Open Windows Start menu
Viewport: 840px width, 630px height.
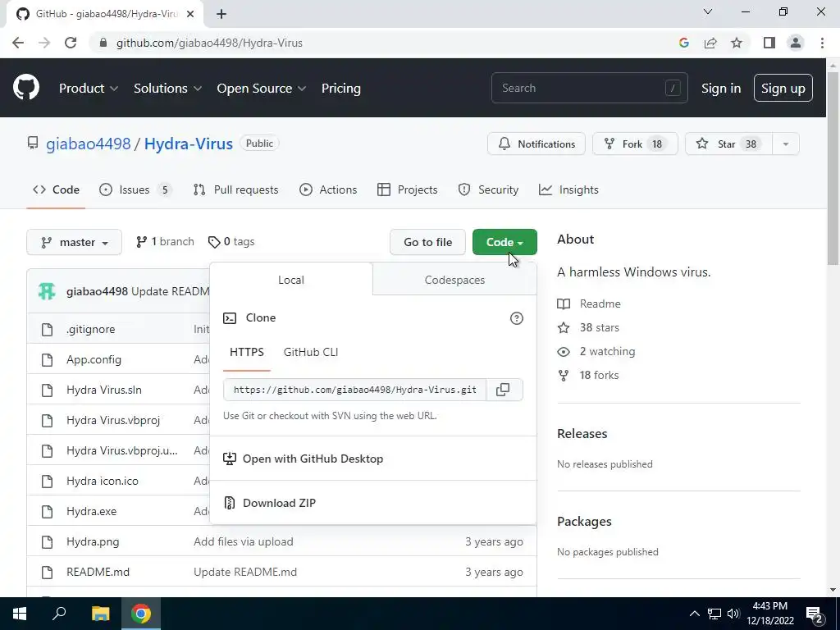tap(20, 614)
